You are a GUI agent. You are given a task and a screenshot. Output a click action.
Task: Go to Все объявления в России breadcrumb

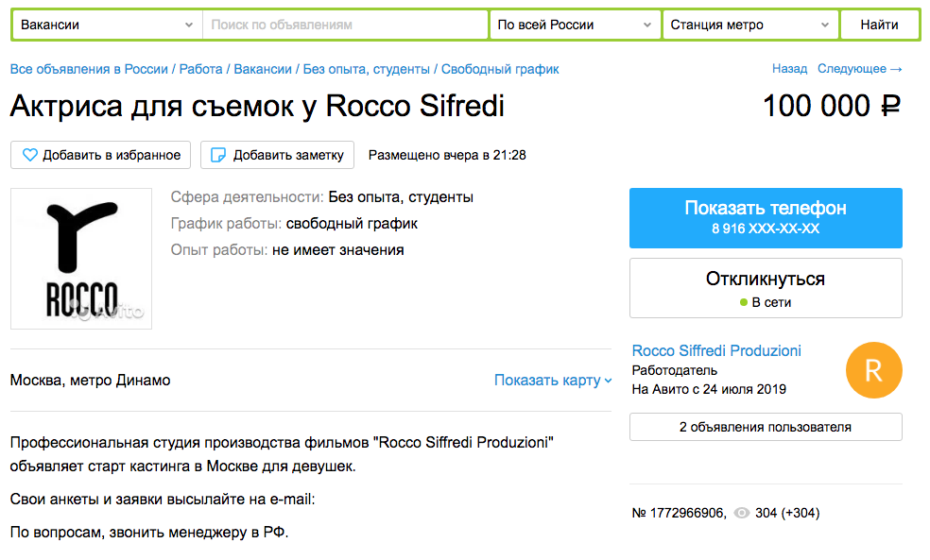tap(89, 69)
